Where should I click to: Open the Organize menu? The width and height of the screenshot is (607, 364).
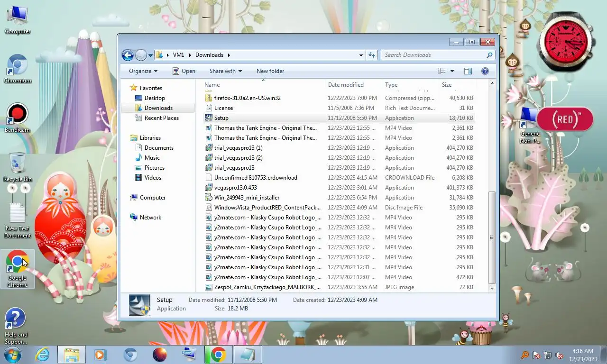143,71
